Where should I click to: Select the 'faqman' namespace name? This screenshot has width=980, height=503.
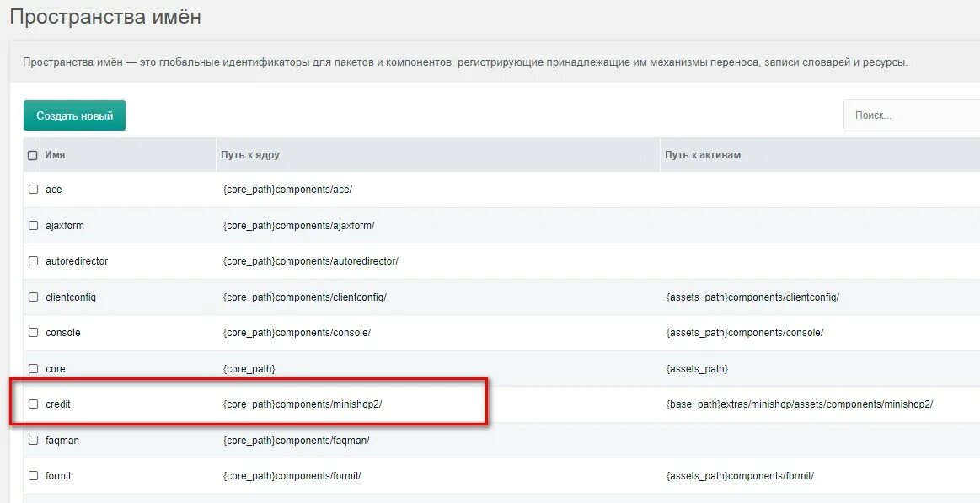pyautogui.click(x=62, y=441)
